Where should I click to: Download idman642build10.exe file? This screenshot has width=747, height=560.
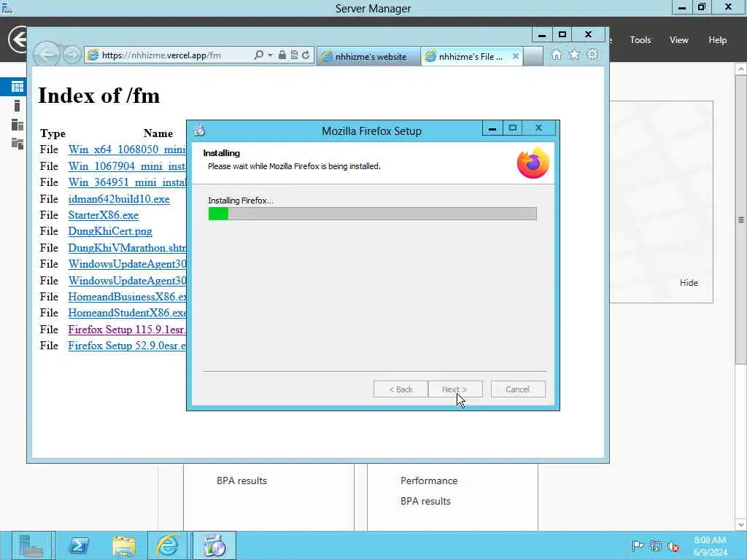coord(119,199)
